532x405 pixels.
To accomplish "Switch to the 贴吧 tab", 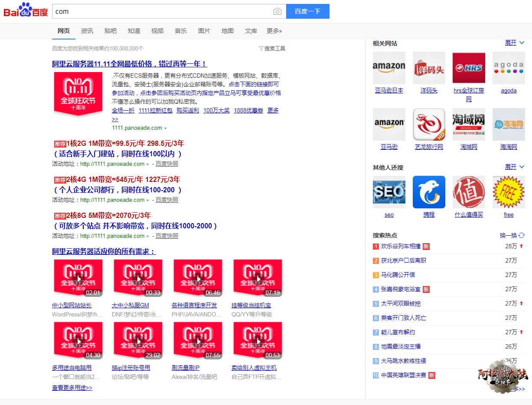I will pos(111,31).
